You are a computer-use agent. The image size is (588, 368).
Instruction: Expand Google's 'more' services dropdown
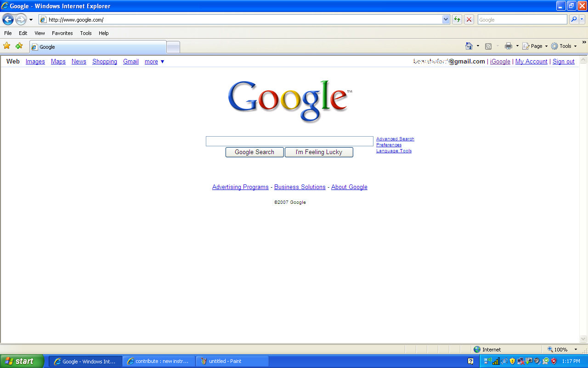click(154, 62)
